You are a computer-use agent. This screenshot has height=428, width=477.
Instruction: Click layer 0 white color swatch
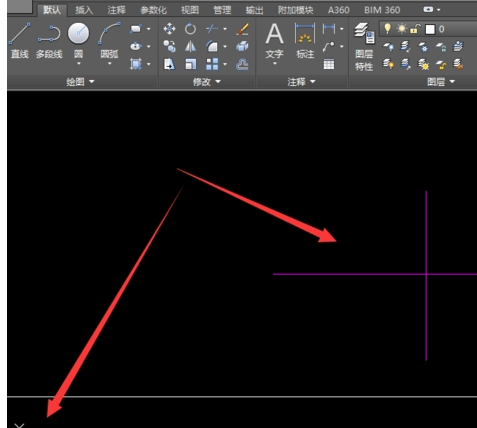(x=430, y=29)
